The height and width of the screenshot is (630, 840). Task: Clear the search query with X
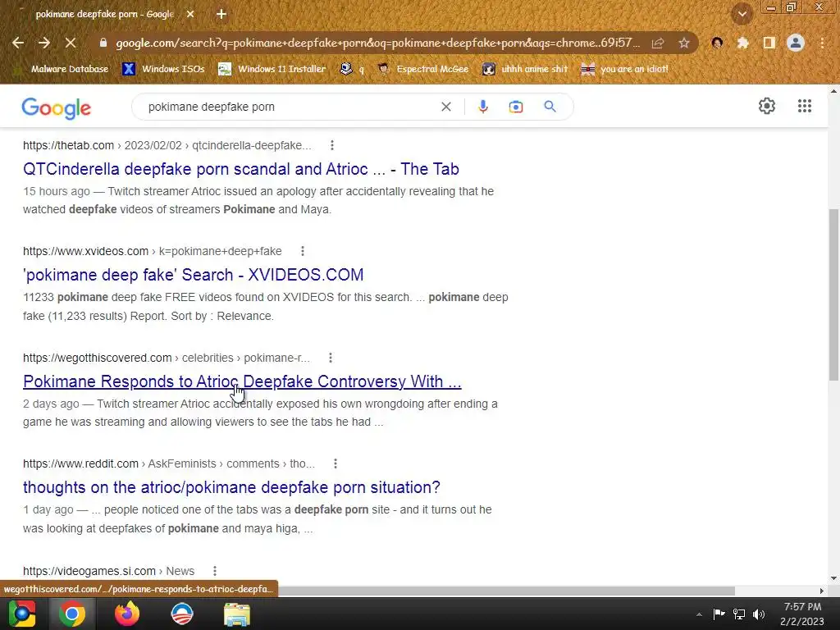pyautogui.click(x=445, y=107)
